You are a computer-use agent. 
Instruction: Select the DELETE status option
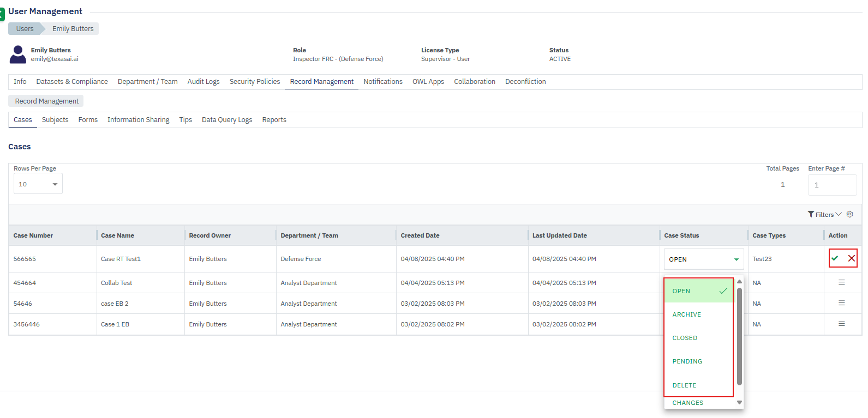[684, 385]
